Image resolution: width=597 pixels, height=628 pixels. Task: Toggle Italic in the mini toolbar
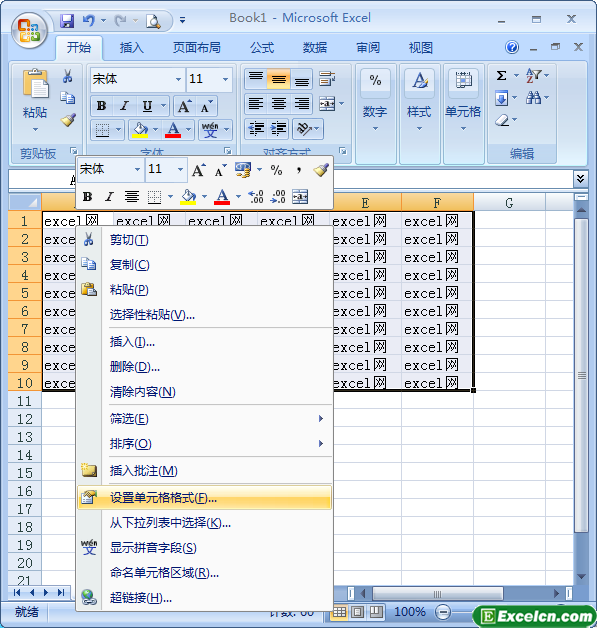(109, 197)
